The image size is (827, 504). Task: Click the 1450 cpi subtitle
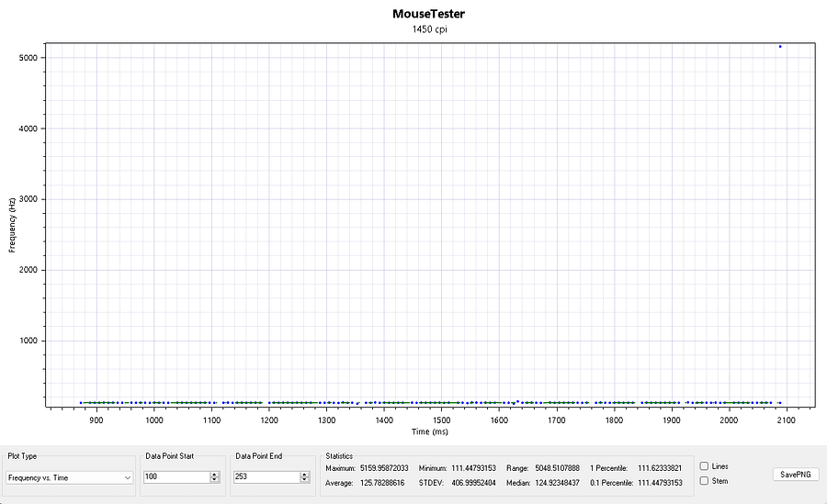pos(429,29)
